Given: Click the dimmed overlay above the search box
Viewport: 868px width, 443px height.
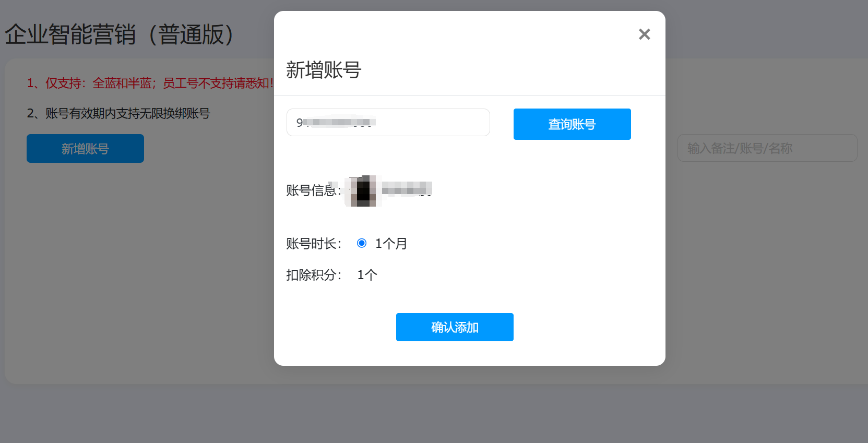Looking at the screenshot, I should (767, 94).
